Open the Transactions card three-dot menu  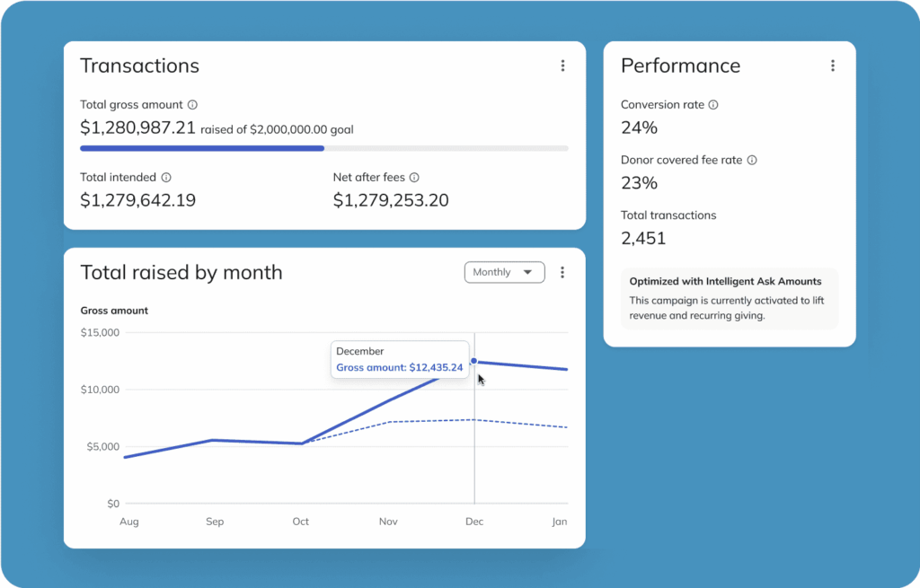pos(562,66)
